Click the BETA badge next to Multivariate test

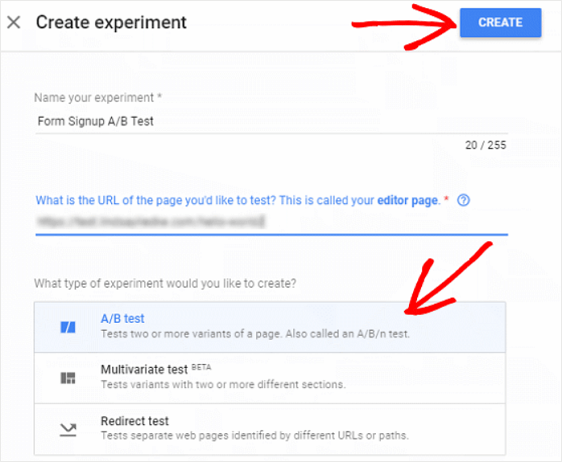(x=201, y=367)
